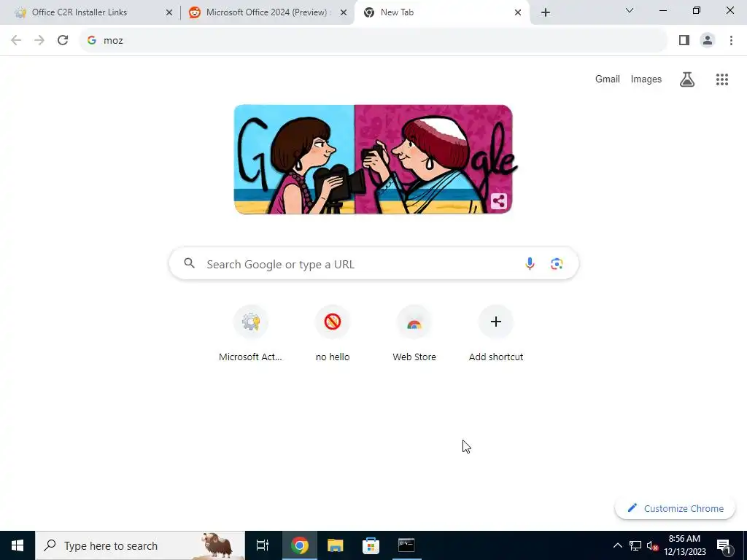This screenshot has height=560, width=747.
Task: Close the Office C2R Installer Links tab
Action: (x=169, y=12)
